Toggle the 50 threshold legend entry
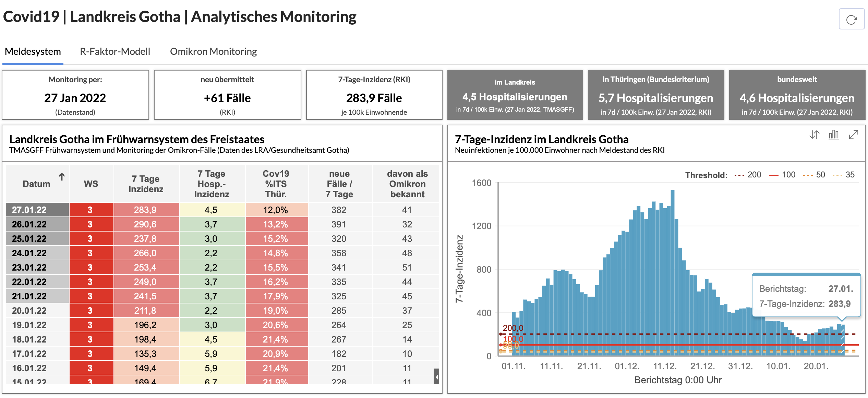Screen dimensions: 868x398 (814, 175)
